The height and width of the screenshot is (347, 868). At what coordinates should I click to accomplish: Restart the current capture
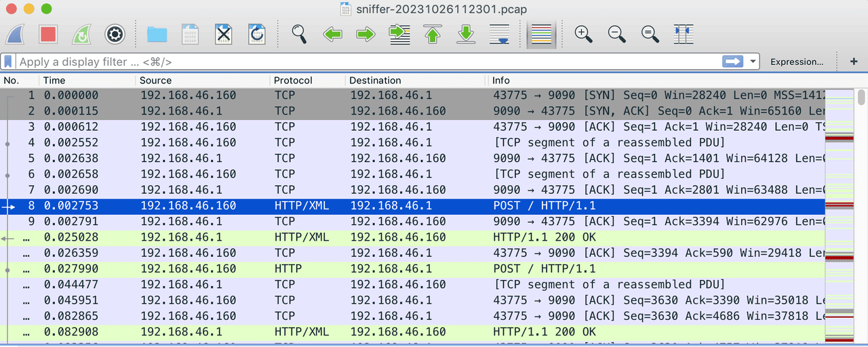click(81, 34)
